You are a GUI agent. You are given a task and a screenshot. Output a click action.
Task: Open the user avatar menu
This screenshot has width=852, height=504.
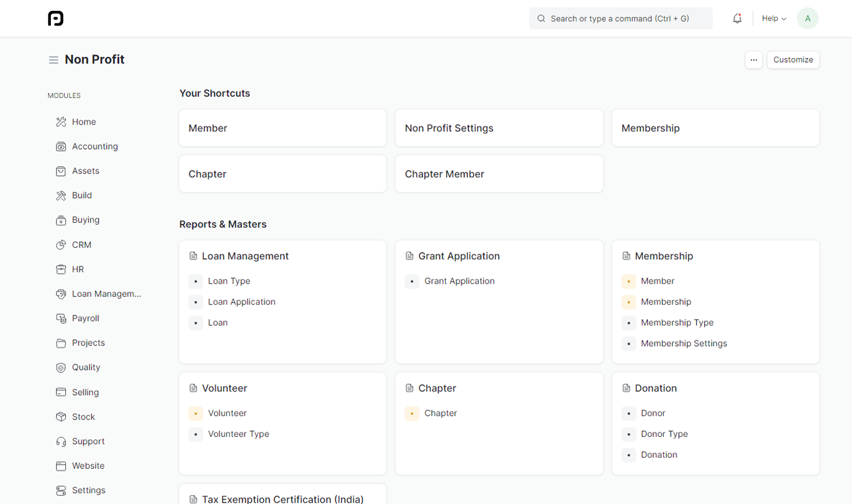[x=807, y=19]
